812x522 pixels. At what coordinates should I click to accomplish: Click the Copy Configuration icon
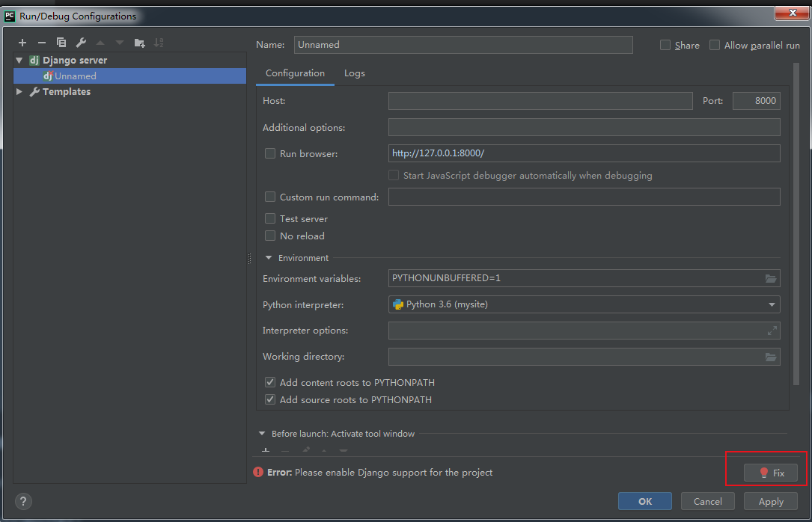[x=61, y=43]
